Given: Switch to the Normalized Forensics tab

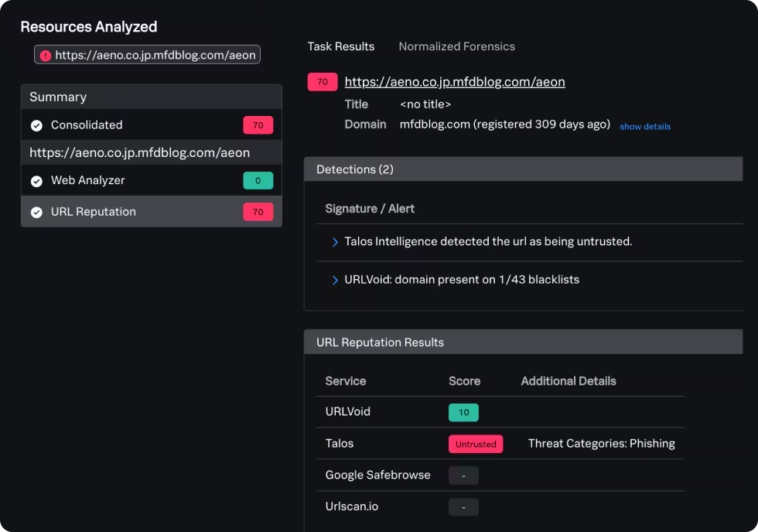Looking at the screenshot, I should click(456, 46).
